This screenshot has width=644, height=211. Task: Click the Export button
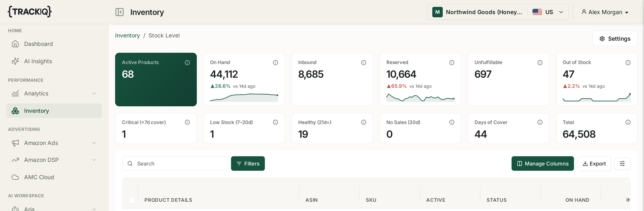click(594, 163)
